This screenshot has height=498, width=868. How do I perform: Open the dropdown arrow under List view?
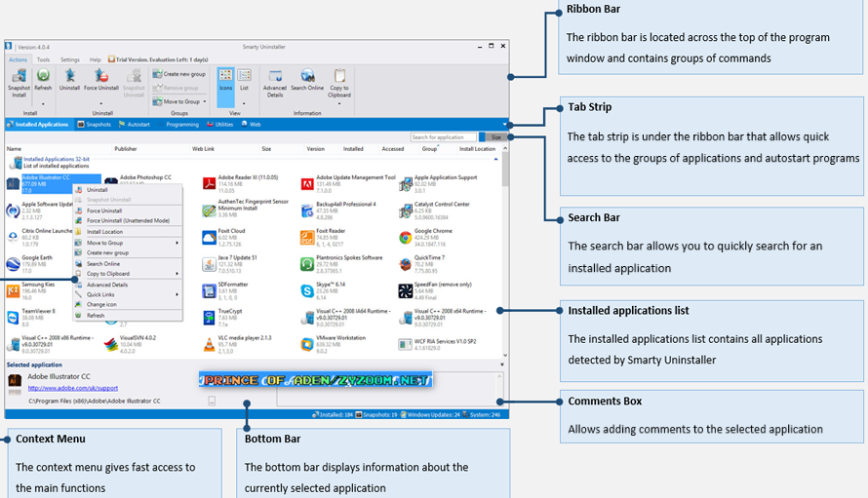244,103
